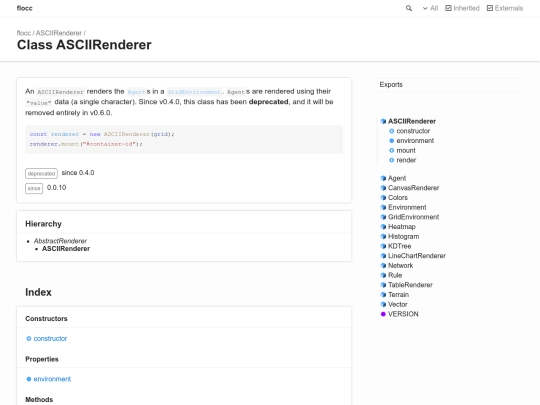The width and height of the screenshot is (540, 405).
Task: Open environment link under Properties
Action: tap(52, 379)
